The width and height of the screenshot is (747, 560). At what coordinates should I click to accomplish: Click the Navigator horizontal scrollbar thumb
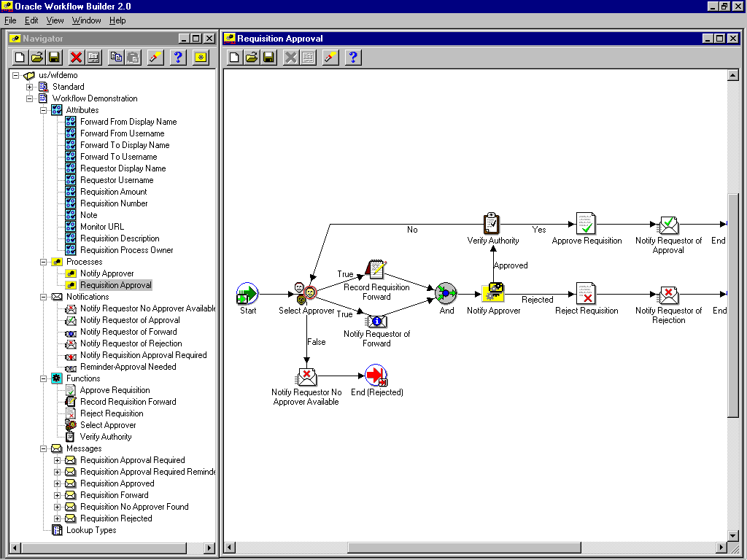[x=104, y=548]
